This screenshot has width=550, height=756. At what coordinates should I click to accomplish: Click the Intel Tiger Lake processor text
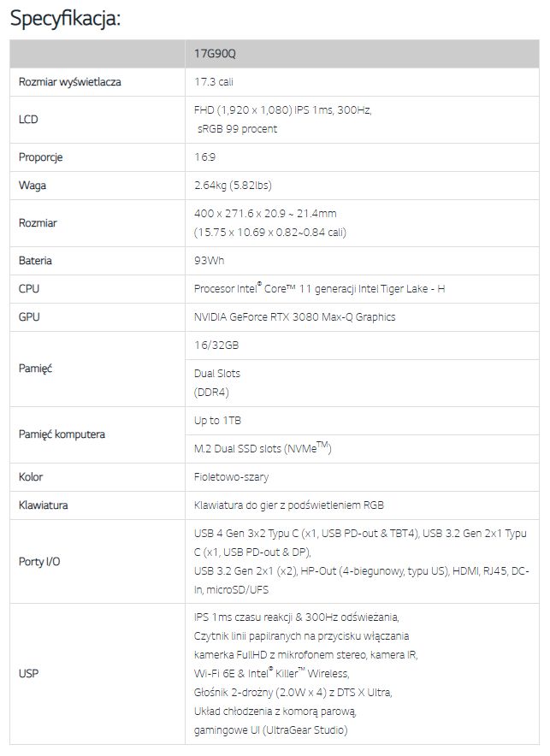click(319, 289)
